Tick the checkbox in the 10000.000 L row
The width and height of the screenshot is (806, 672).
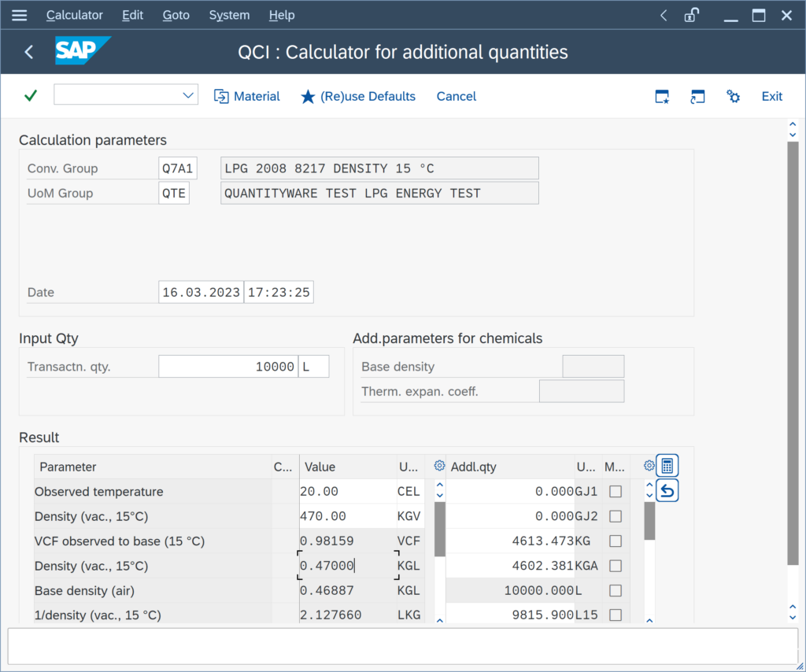point(616,590)
